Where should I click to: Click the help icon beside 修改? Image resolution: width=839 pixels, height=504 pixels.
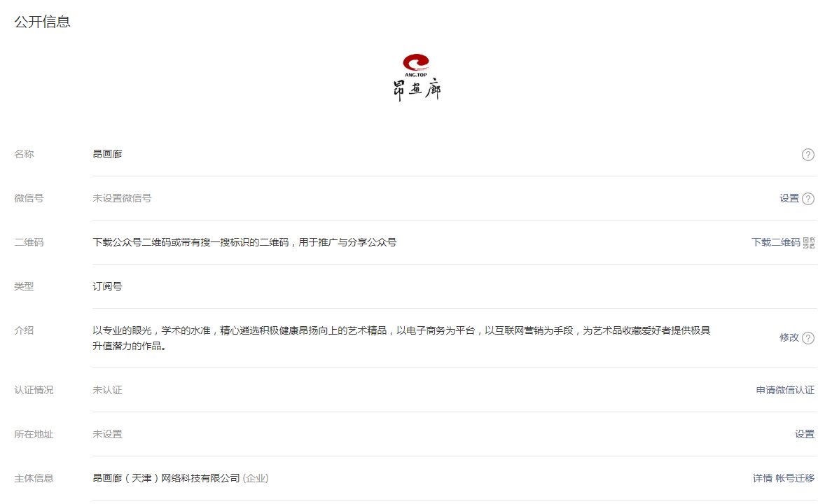[x=808, y=338]
